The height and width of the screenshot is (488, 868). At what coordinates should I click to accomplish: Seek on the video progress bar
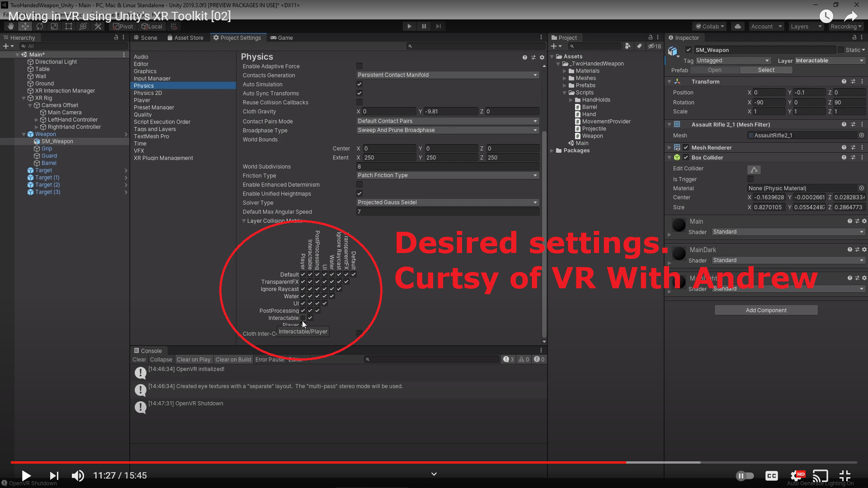(x=434, y=462)
